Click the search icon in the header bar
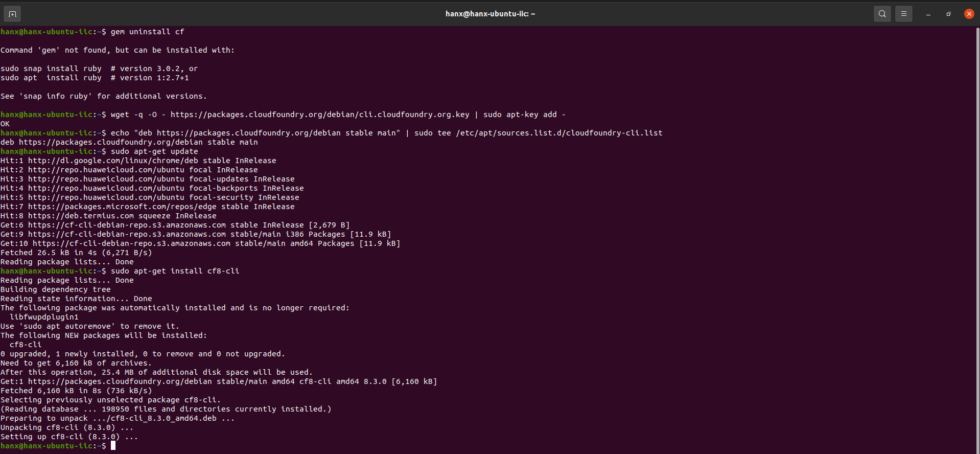Image resolution: width=980 pixels, height=454 pixels. click(882, 14)
